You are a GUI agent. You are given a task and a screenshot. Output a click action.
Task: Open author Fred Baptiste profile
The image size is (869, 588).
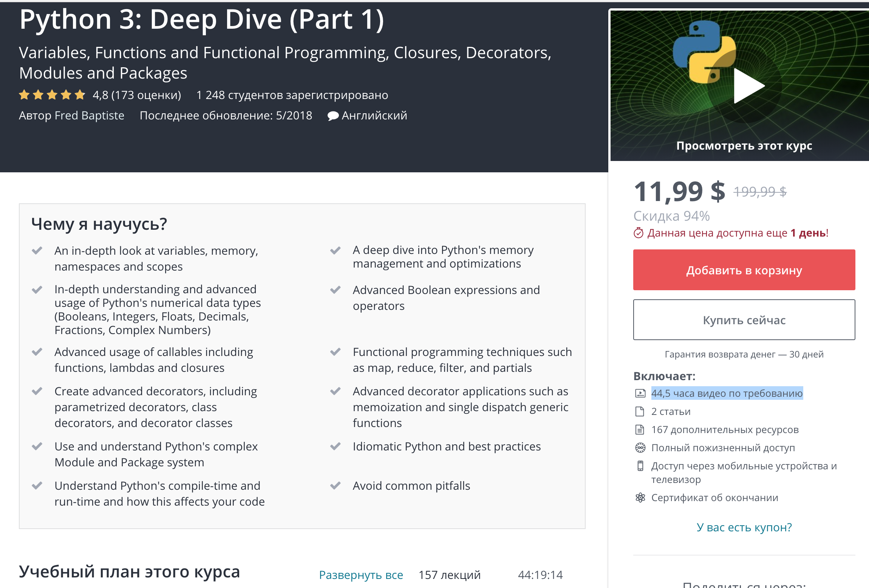89,116
